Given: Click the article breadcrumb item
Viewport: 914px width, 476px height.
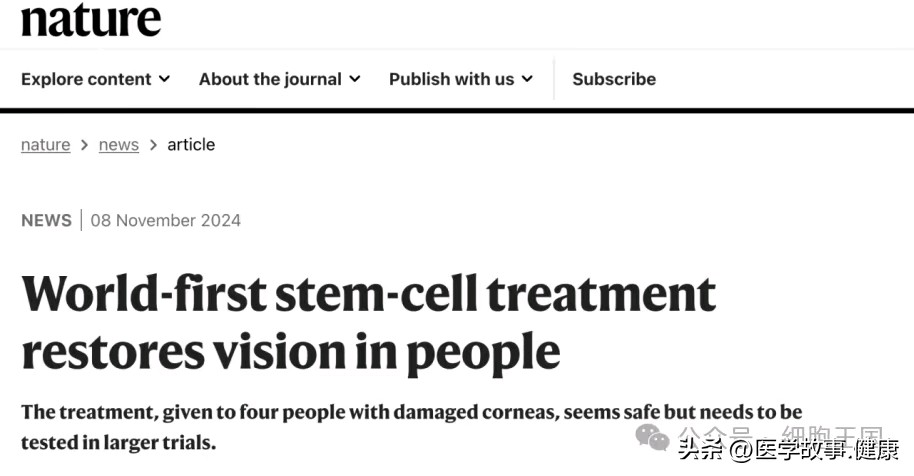Looking at the screenshot, I should (x=191, y=144).
